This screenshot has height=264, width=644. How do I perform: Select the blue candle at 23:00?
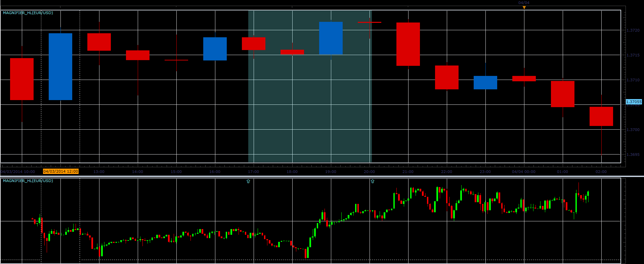pyautogui.click(x=485, y=83)
